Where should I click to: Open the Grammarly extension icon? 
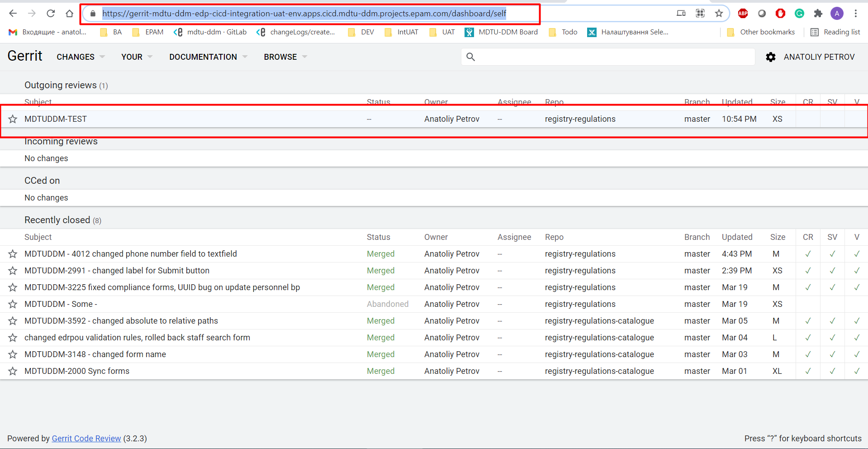coord(799,14)
